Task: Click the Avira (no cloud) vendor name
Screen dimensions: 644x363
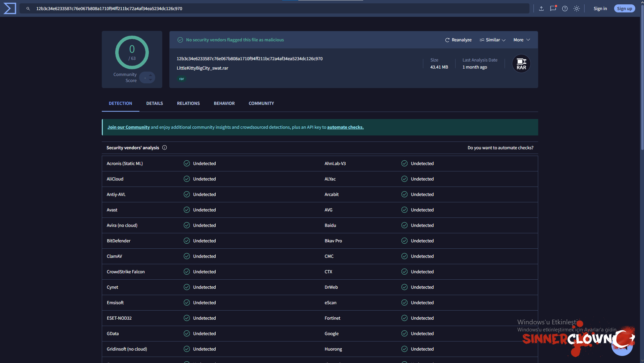Action: click(122, 226)
